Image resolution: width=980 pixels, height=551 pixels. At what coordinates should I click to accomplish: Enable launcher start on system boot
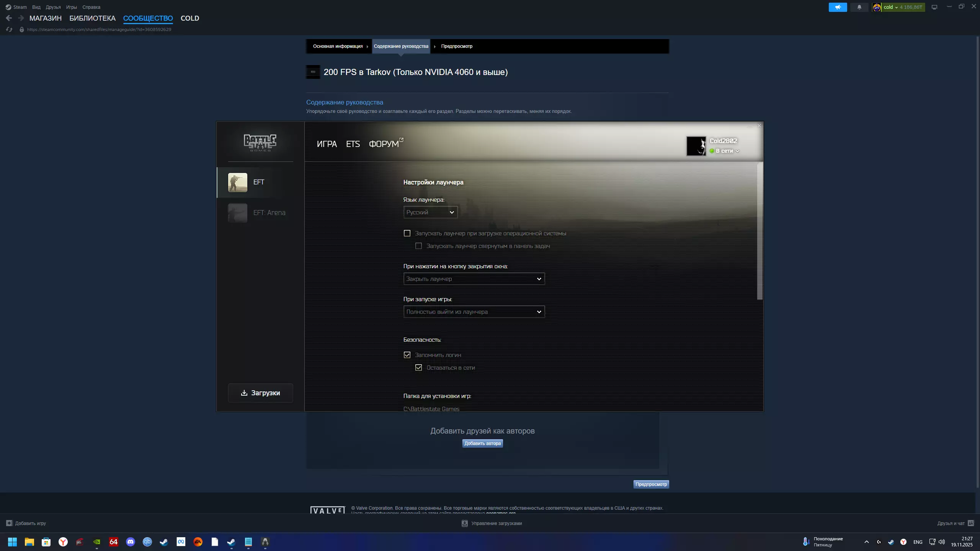(407, 233)
